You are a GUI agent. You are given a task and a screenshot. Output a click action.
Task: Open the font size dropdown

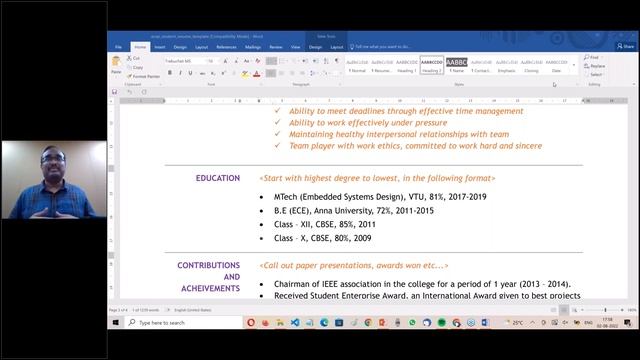click(217, 61)
